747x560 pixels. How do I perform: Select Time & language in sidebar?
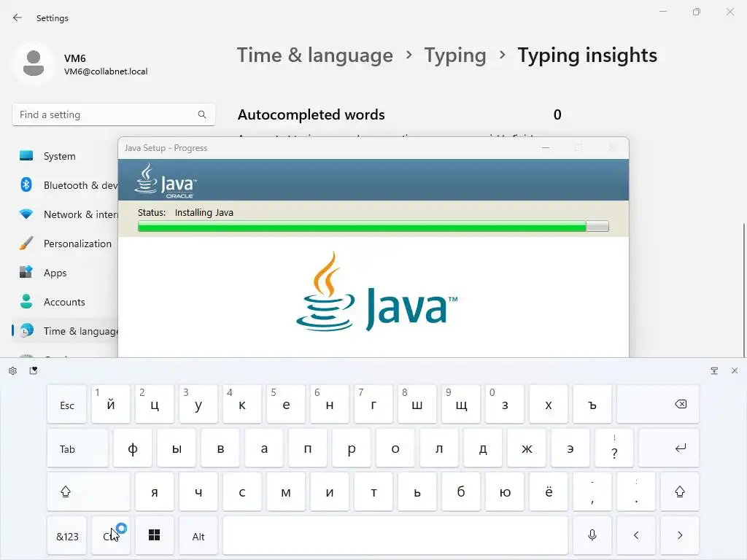[66, 331]
